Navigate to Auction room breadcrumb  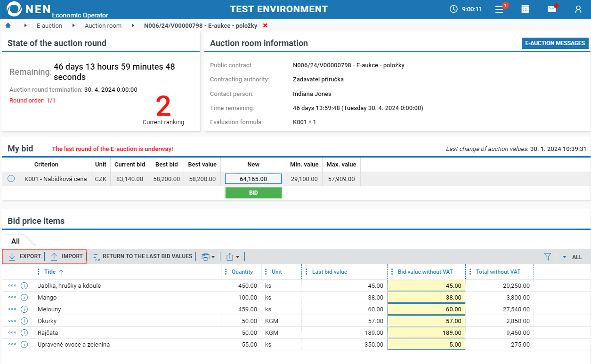103,26
